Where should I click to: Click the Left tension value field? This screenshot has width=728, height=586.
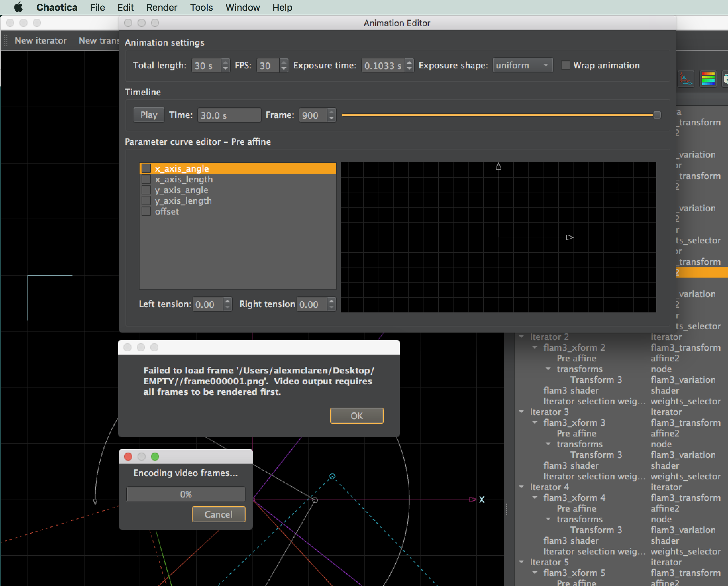pos(208,304)
